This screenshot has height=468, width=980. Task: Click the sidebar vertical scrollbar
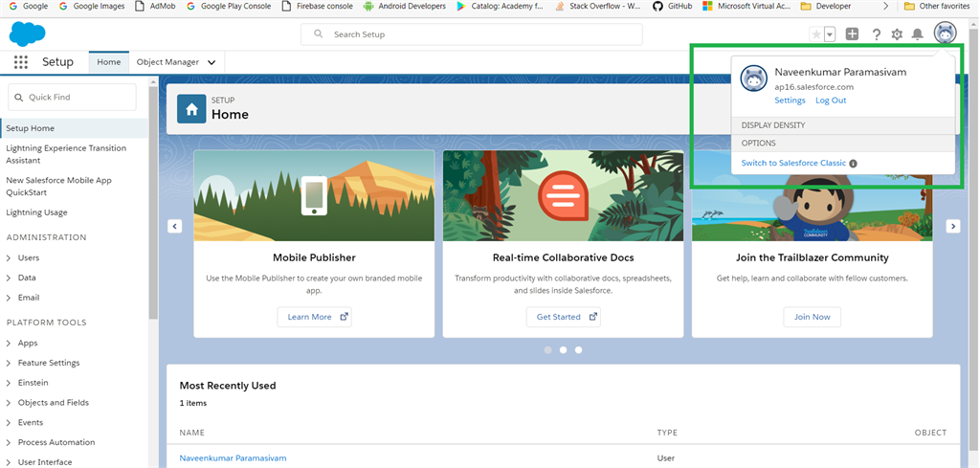[x=153, y=203]
